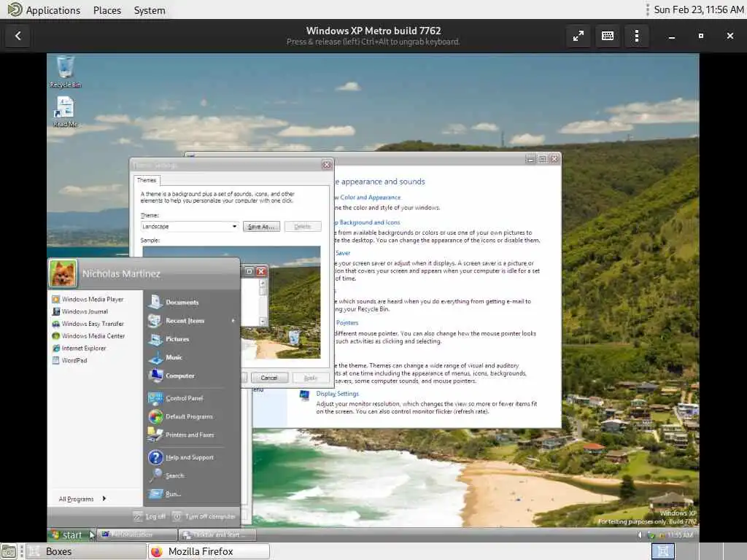Go back using Boxes back arrow

[x=18, y=36]
